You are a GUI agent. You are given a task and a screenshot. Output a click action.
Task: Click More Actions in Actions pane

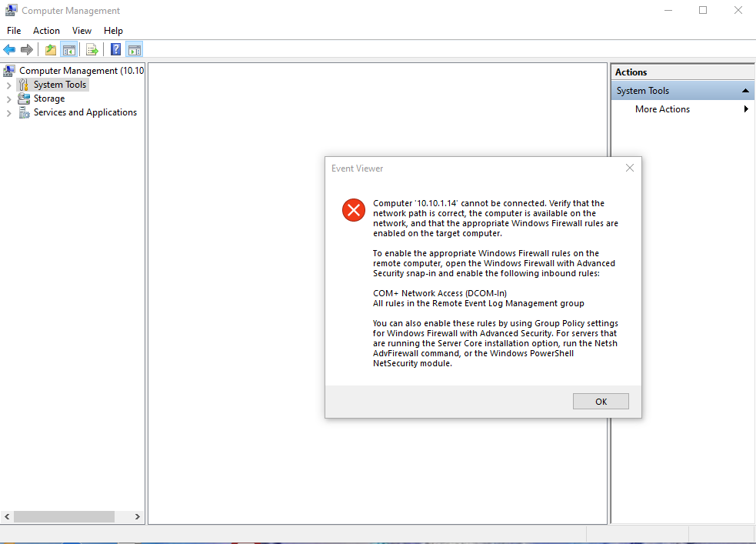pyautogui.click(x=662, y=109)
